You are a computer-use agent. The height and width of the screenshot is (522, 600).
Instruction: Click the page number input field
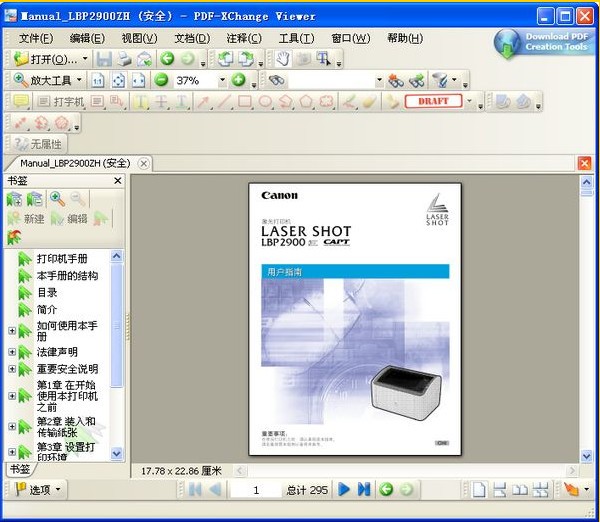pyautogui.click(x=256, y=490)
